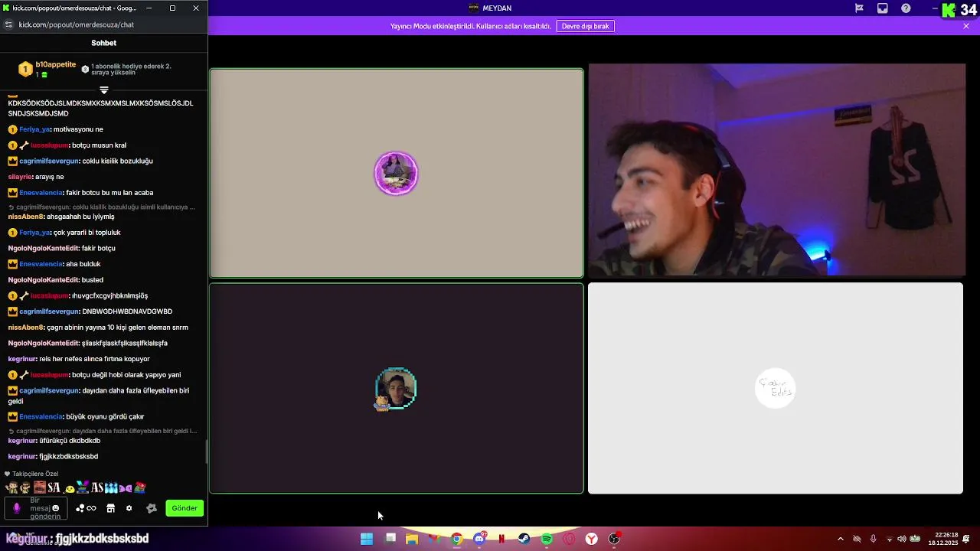Click the 'Sohbet' chat header
This screenshot has height=551, width=980.
point(104,43)
